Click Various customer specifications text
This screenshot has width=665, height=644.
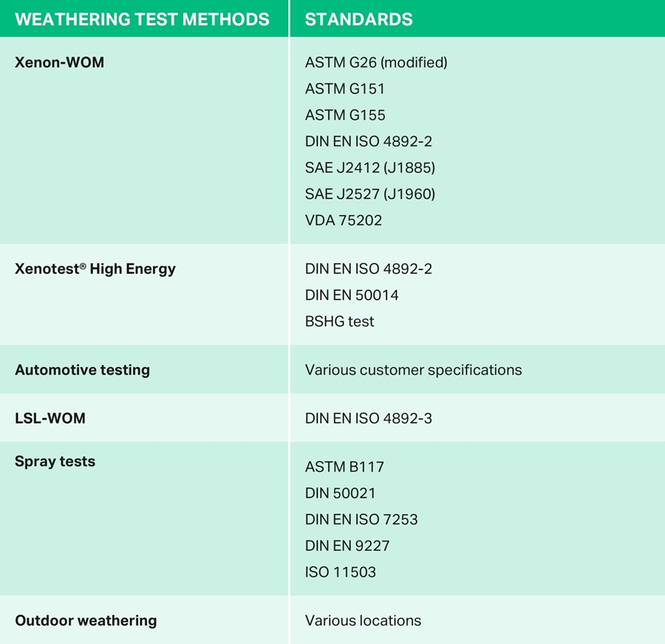413,370
